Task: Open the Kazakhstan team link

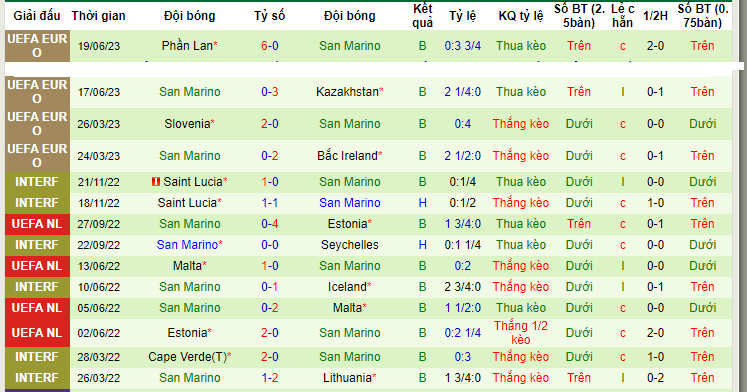Action: (347, 91)
